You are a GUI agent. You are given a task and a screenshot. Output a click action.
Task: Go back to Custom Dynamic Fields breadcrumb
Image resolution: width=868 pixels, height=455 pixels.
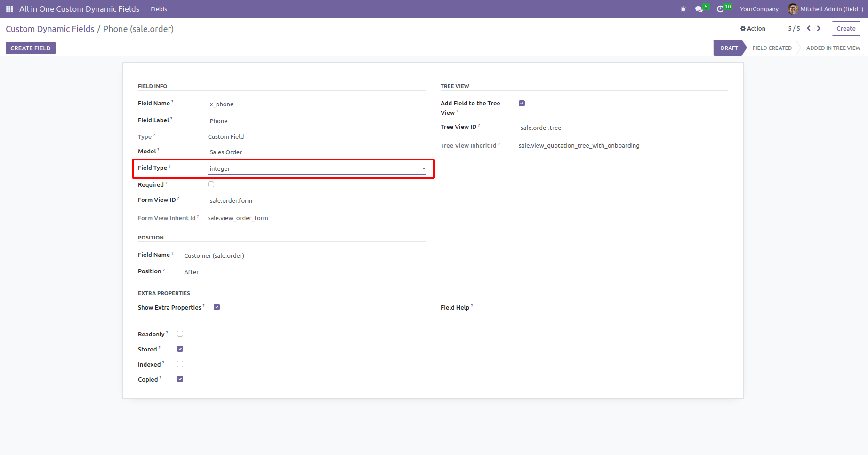click(50, 29)
